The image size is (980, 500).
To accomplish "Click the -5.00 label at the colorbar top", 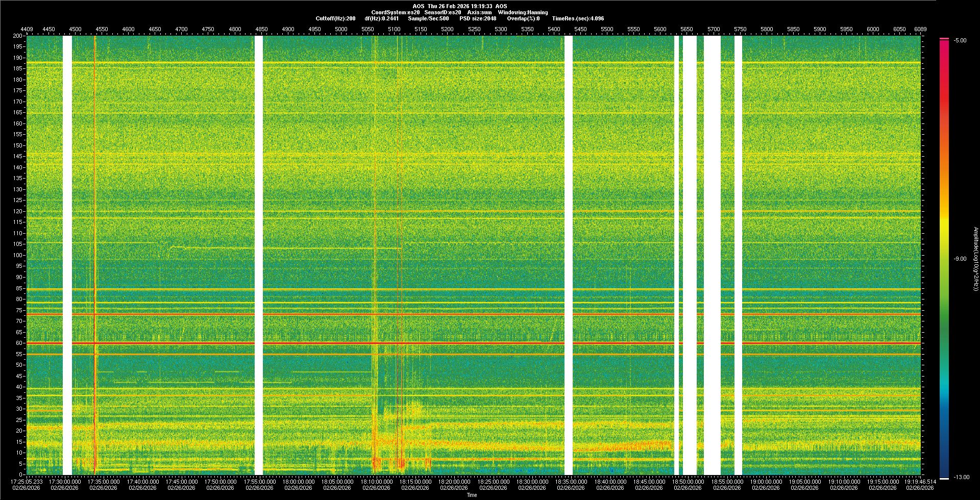I will point(960,40).
